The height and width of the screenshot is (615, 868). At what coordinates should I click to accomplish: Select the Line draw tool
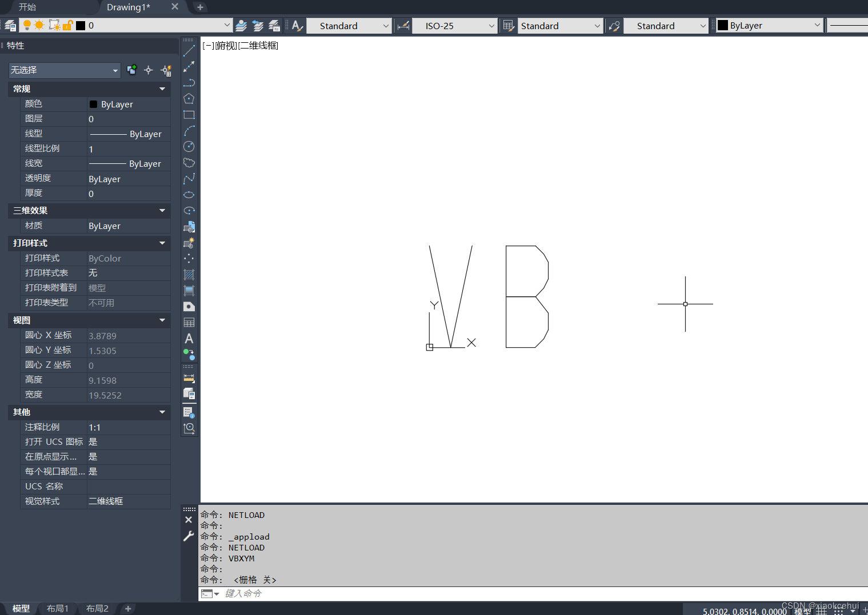(x=189, y=51)
